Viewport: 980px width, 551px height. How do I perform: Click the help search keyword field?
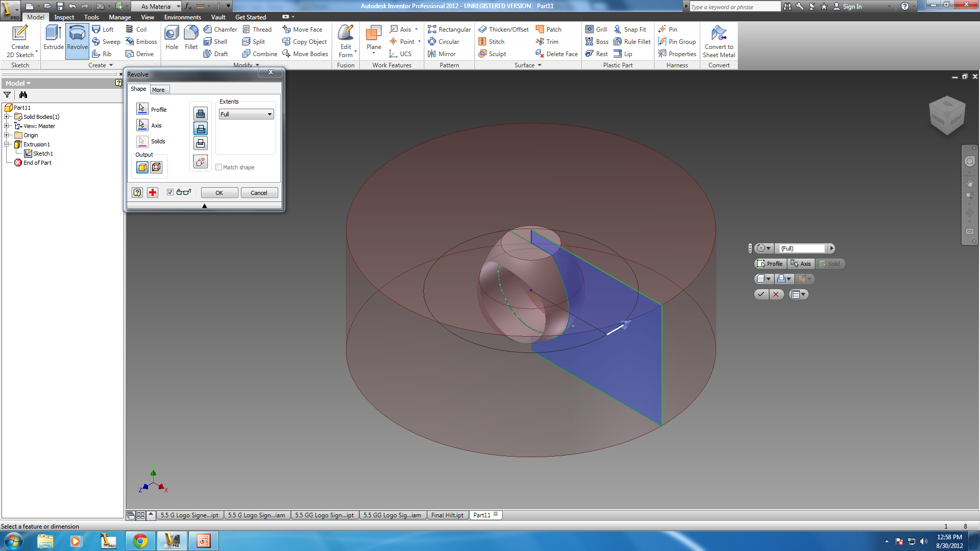[x=734, y=7]
